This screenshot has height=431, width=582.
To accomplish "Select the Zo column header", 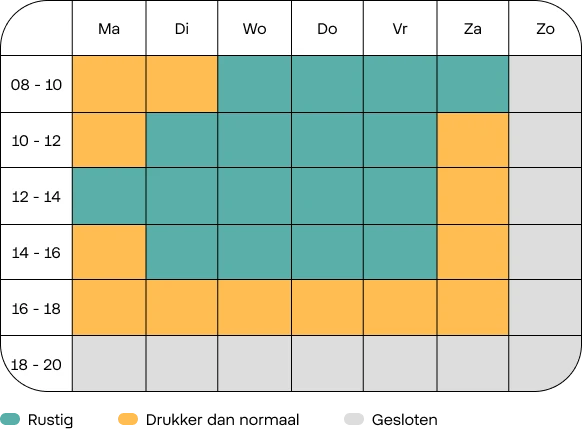I will (545, 29).
